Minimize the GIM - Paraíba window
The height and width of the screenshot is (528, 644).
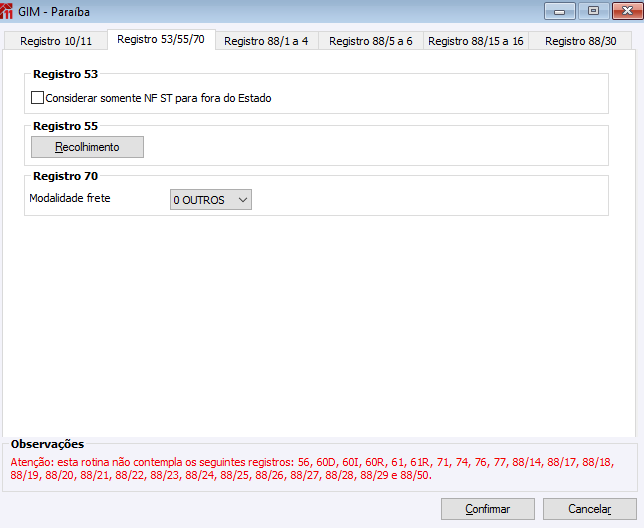[559, 11]
